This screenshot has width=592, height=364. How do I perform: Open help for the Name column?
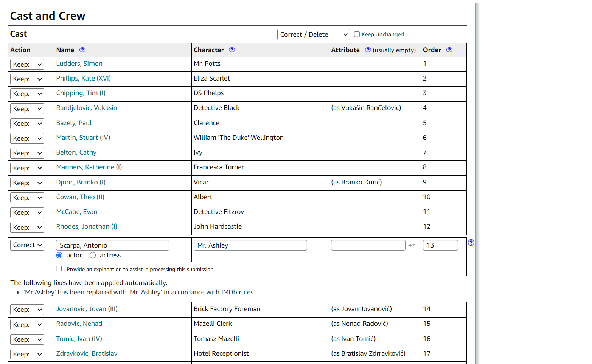82,50
